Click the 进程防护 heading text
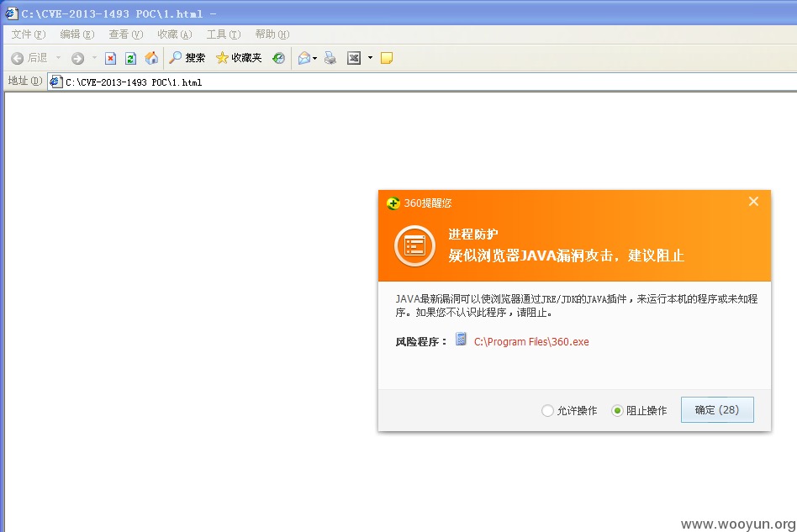797x532 pixels. [473, 234]
